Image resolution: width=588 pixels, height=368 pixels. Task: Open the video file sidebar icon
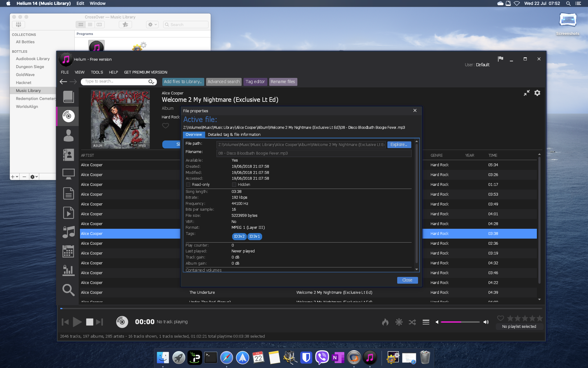pos(68,213)
